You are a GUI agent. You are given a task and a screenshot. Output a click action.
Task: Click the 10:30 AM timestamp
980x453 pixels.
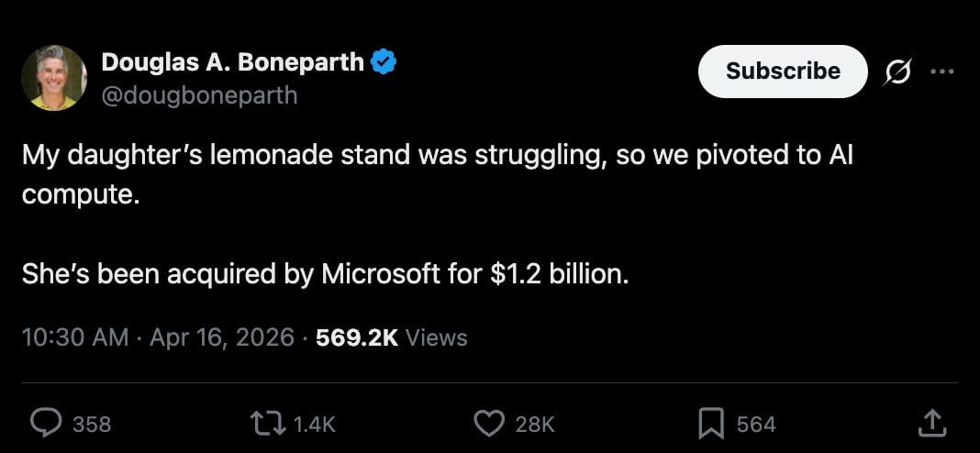point(74,337)
